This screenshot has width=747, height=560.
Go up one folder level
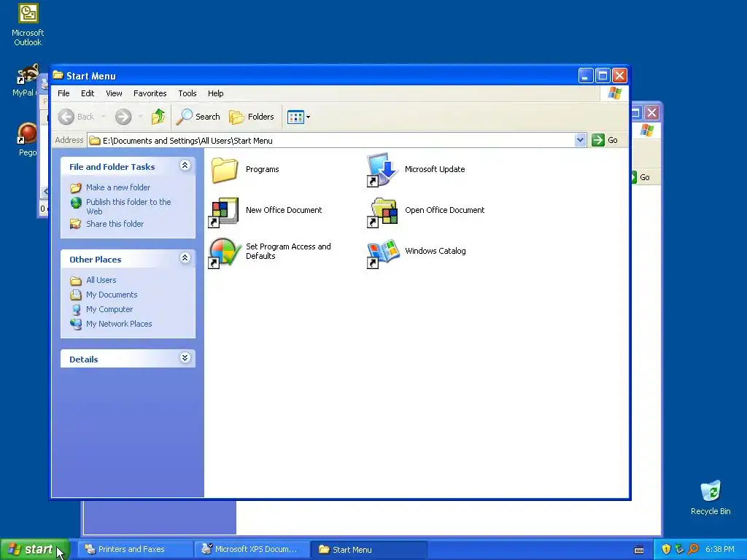click(x=158, y=117)
